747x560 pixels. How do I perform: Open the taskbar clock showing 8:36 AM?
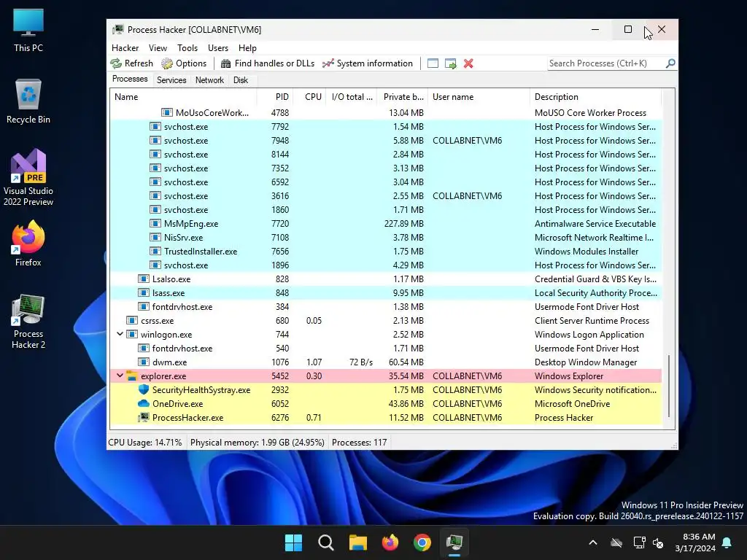tap(695, 542)
